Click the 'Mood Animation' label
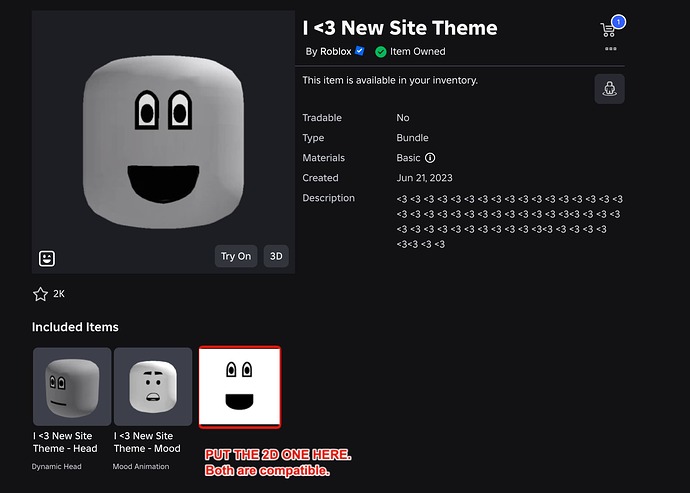Screen dimensions: 690x493 pyautogui.click(x=141, y=466)
